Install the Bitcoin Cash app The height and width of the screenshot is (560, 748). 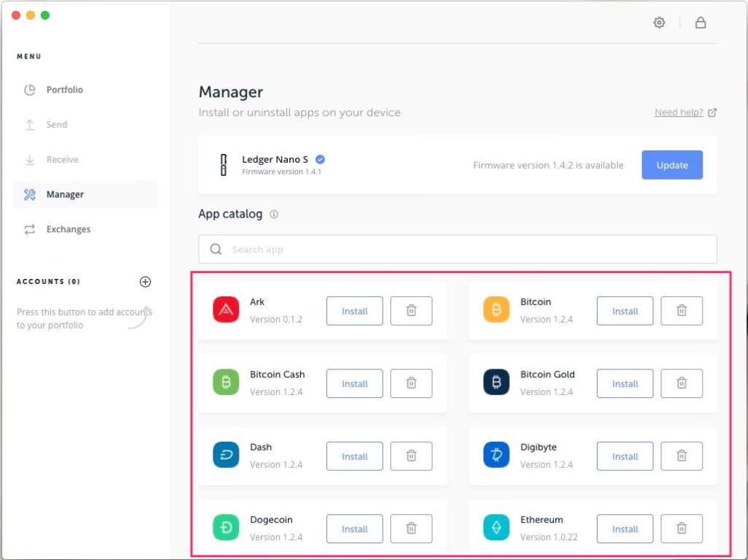(354, 383)
